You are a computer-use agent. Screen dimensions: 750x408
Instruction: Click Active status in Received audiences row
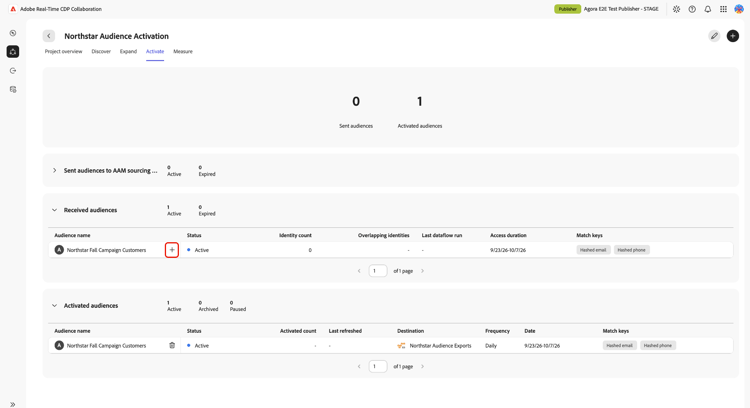201,250
